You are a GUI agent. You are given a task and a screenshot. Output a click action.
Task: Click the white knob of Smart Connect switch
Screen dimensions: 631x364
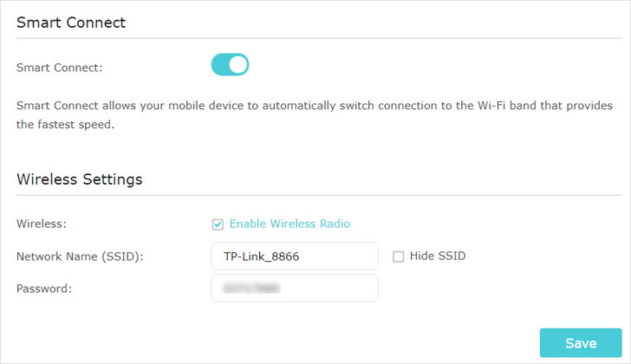(238, 64)
